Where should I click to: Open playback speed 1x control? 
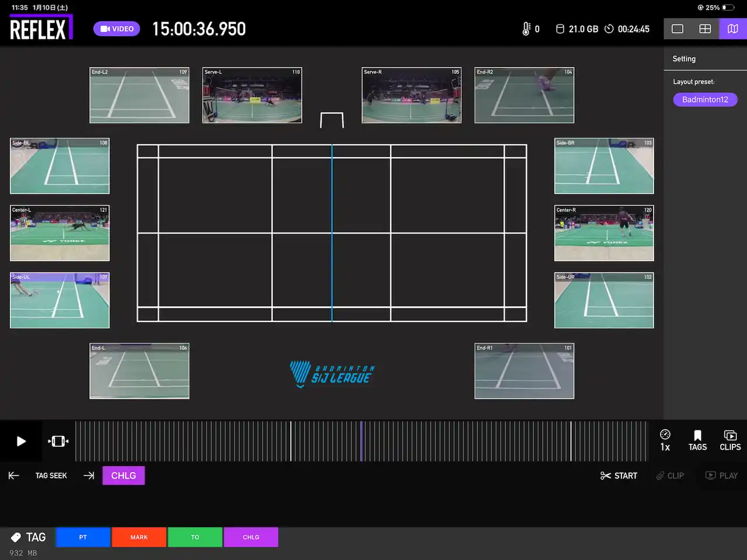[x=665, y=440]
